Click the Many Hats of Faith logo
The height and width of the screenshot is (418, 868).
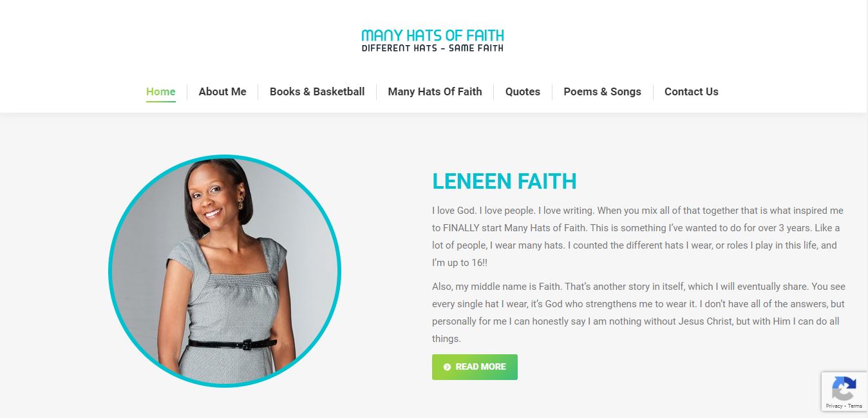click(433, 40)
